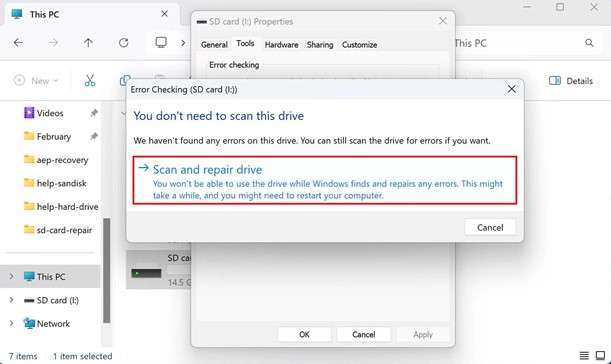Click Cancel in the Properties window
This screenshot has width=611, height=364.
point(364,334)
